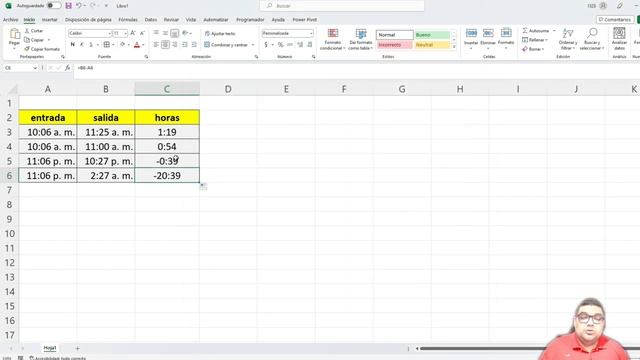
Task: Click the Buscar search box
Action: click(342, 6)
